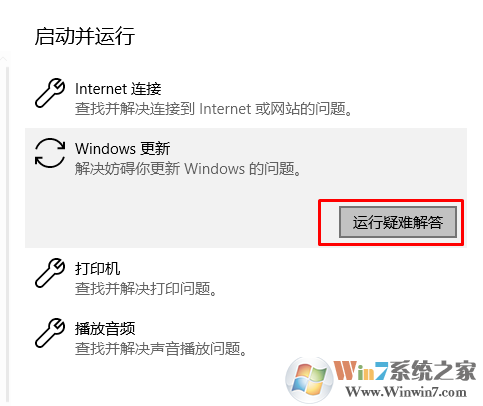Click the Windows flag logo in watermark
The width and height of the screenshot is (483, 406).
pyautogui.click(x=309, y=380)
